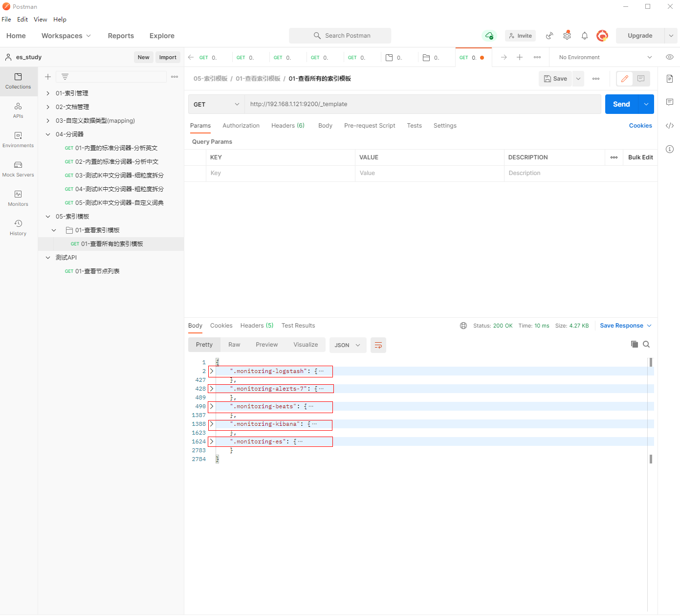Click the code snippet icon on right sidebar
Image resolution: width=680 pixels, height=616 pixels.
pos(670,126)
